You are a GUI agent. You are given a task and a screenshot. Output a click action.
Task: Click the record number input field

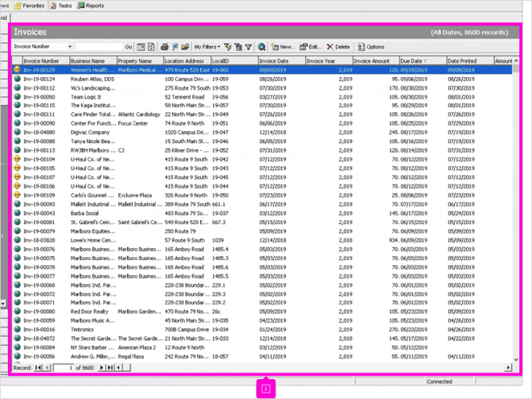pos(63,368)
